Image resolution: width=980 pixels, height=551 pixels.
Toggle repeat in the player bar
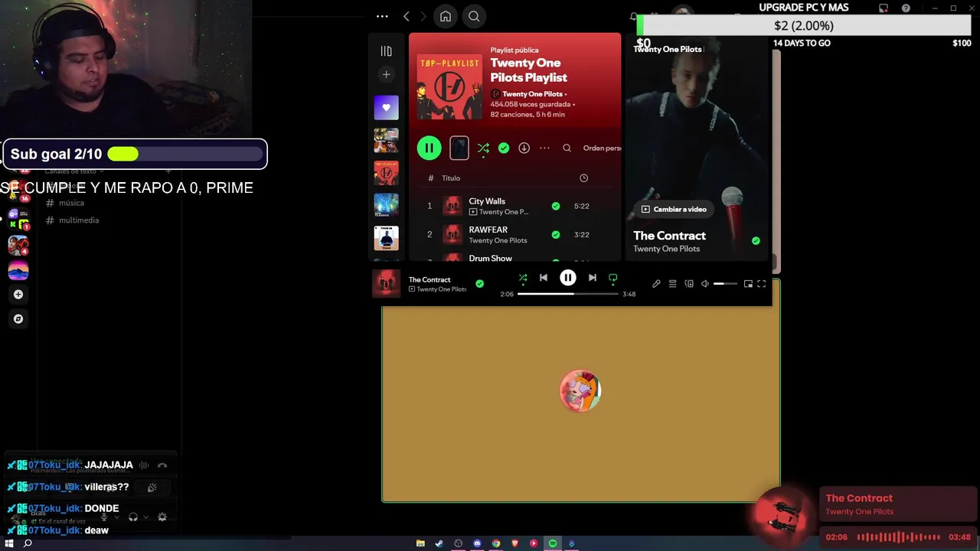click(x=612, y=279)
